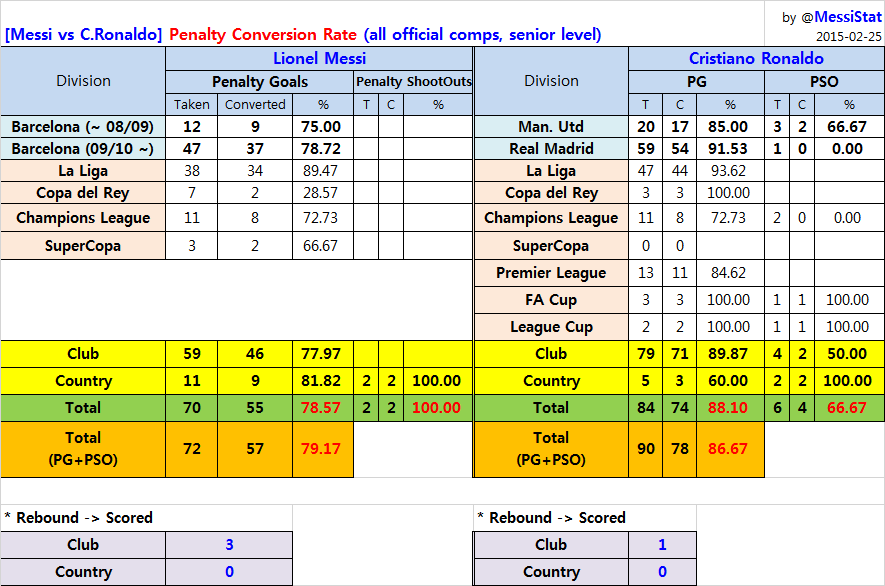Click Messi's Club rebound value '3'

click(x=229, y=545)
